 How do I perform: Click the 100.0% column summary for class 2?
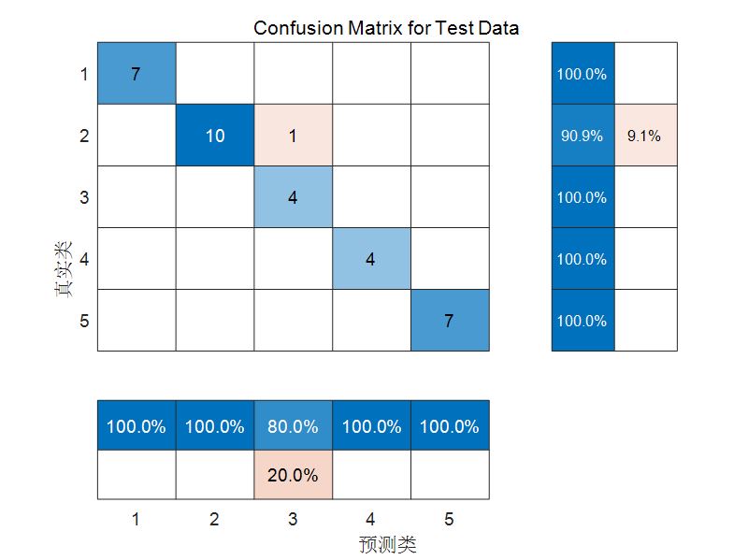coord(214,426)
